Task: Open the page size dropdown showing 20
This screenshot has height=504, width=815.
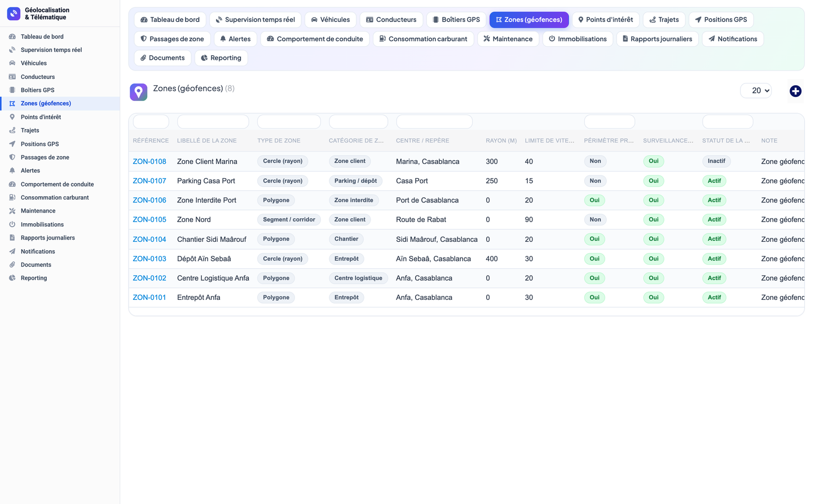Action: coord(756,91)
